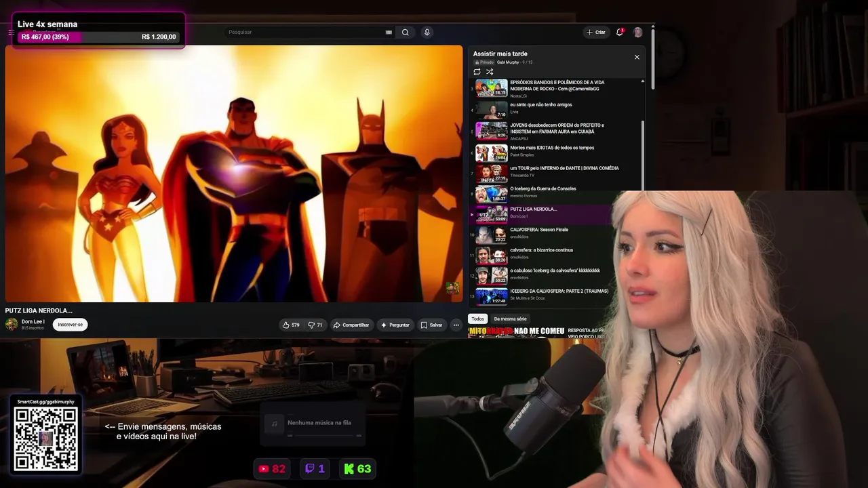
Task: Open 'O Iceberg da Guerra de Consoles' title
Action: [543, 188]
